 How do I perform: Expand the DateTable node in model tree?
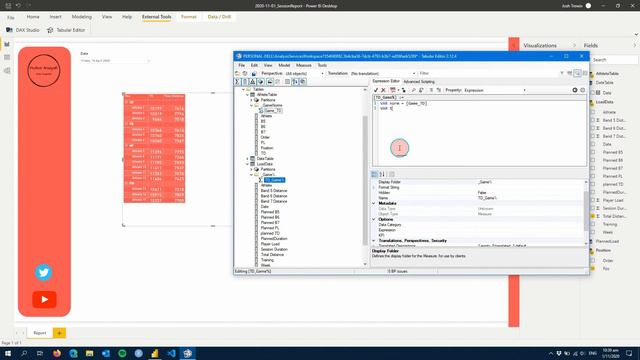(x=247, y=159)
